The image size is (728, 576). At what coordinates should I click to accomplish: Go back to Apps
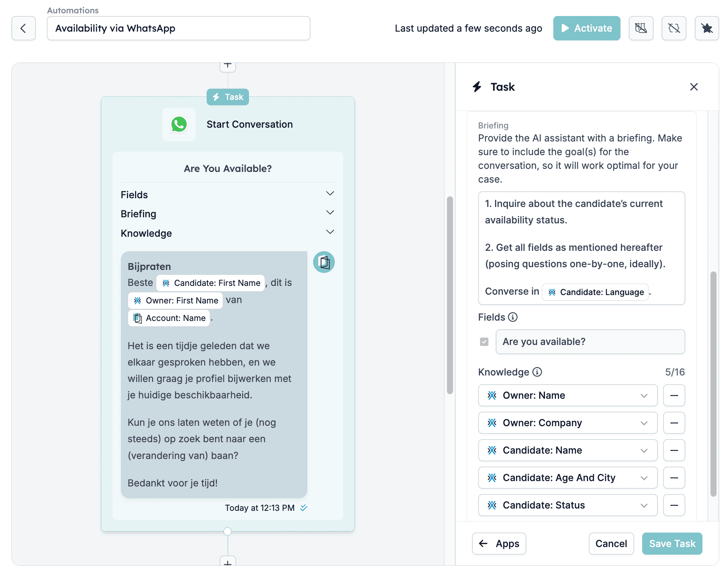point(499,544)
